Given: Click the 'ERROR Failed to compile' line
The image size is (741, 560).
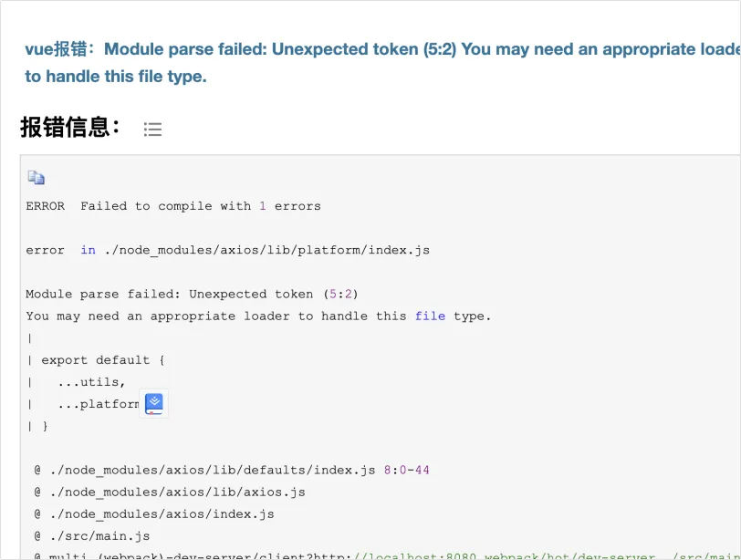Looking at the screenshot, I should point(173,206).
